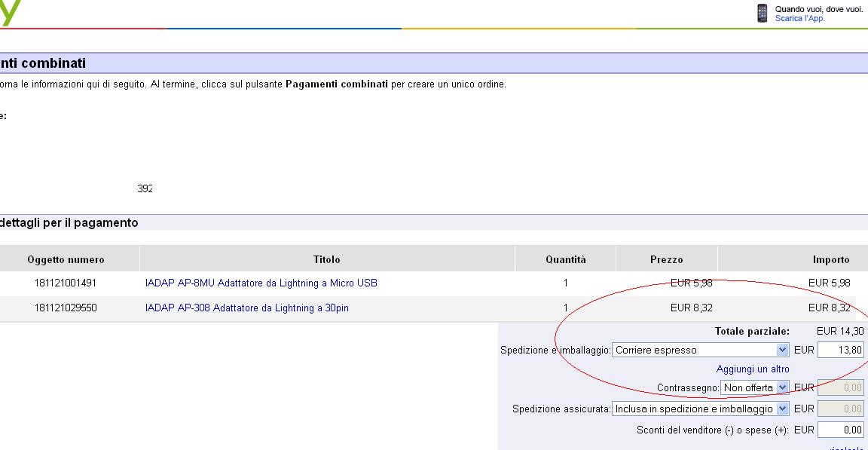
Task: Click the "Oggetto numero" column header
Action: click(x=66, y=259)
